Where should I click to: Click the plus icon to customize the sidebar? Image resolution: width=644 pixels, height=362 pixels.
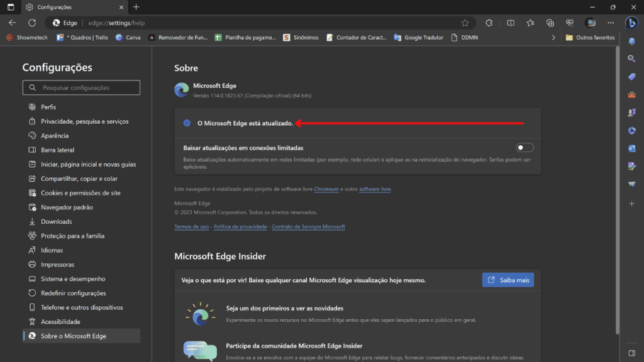(632, 203)
